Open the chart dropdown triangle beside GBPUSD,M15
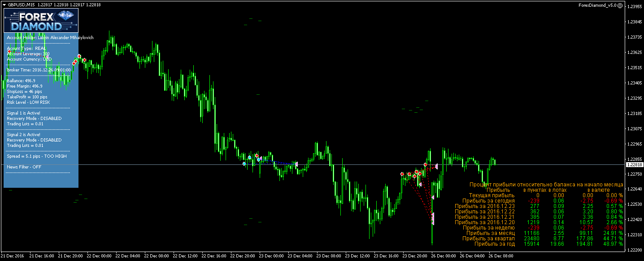The height and width of the screenshot is (261, 644). tap(4, 4)
